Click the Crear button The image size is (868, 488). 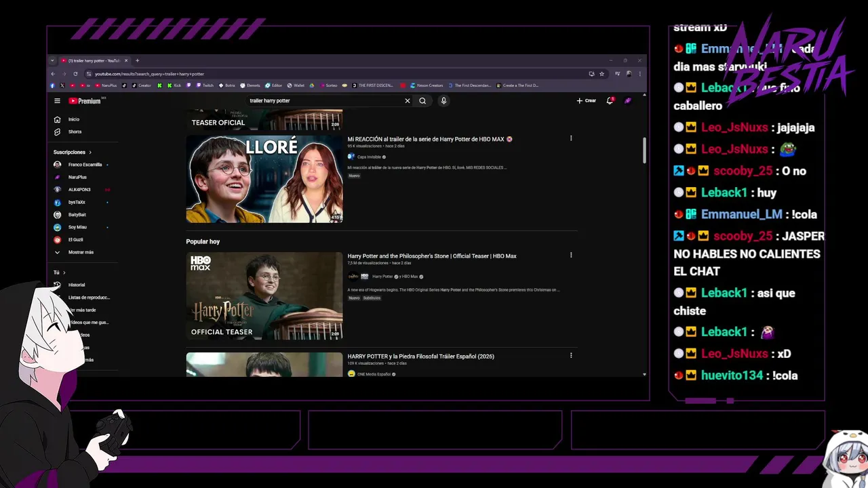[x=587, y=100]
